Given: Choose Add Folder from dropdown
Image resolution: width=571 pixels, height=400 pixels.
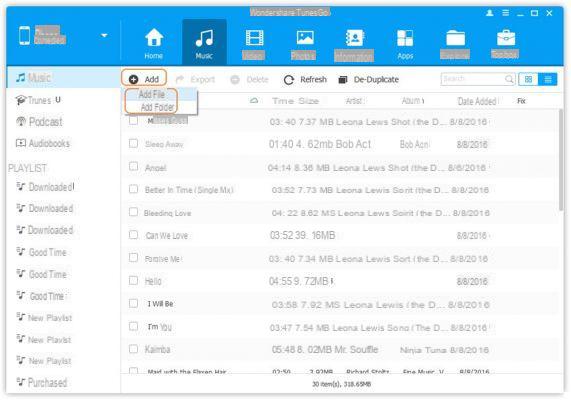Looking at the screenshot, I should 157,107.
